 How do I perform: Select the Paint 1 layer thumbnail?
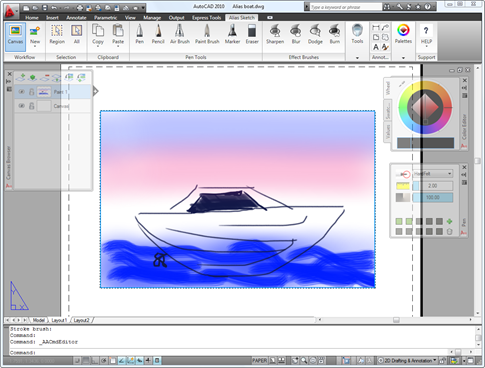point(44,92)
